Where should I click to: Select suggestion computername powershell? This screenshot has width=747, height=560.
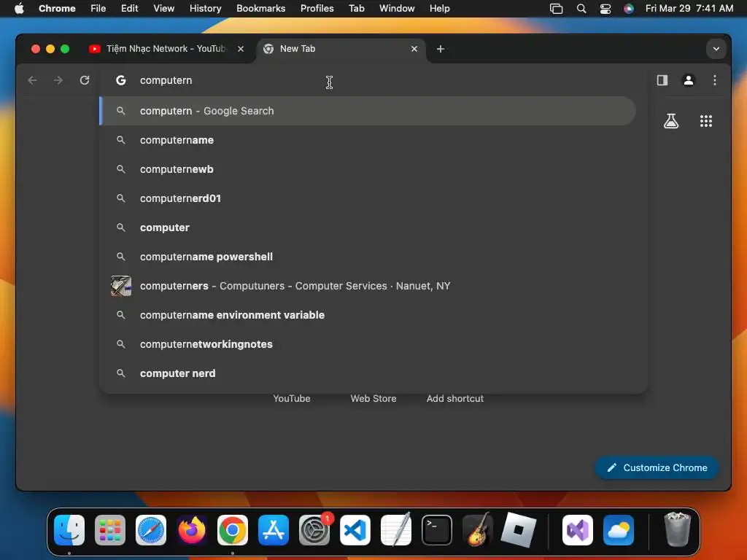(x=368, y=257)
